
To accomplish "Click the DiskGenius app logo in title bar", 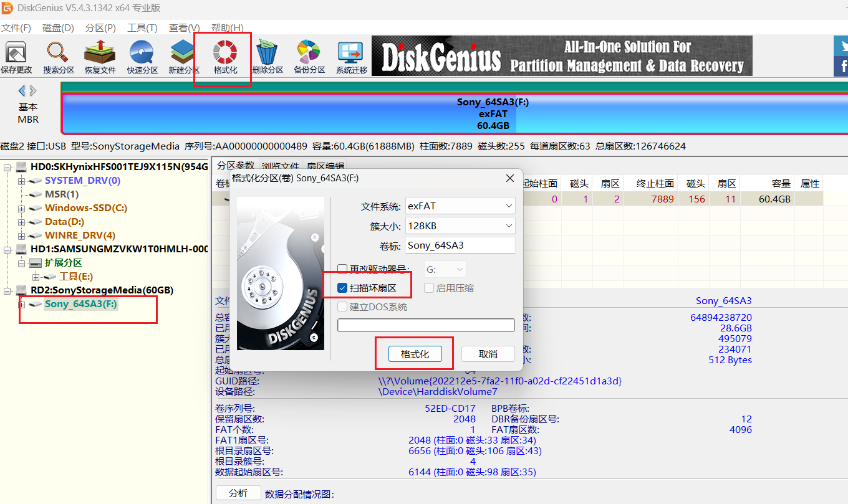I will point(6,7).
